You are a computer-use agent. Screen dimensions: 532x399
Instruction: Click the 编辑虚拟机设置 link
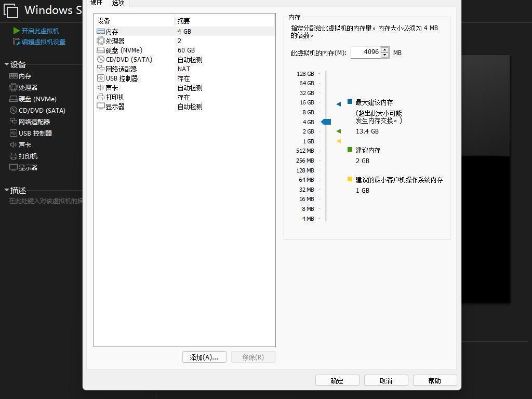[x=44, y=42]
